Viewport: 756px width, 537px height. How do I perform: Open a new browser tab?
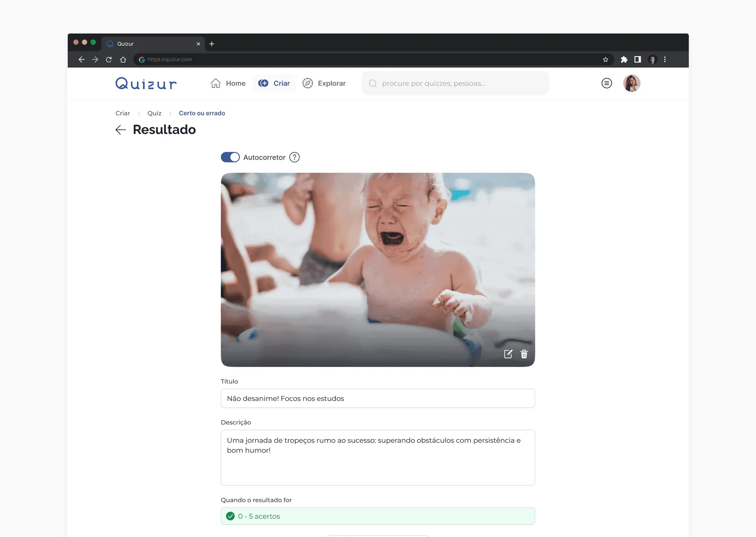212,44
